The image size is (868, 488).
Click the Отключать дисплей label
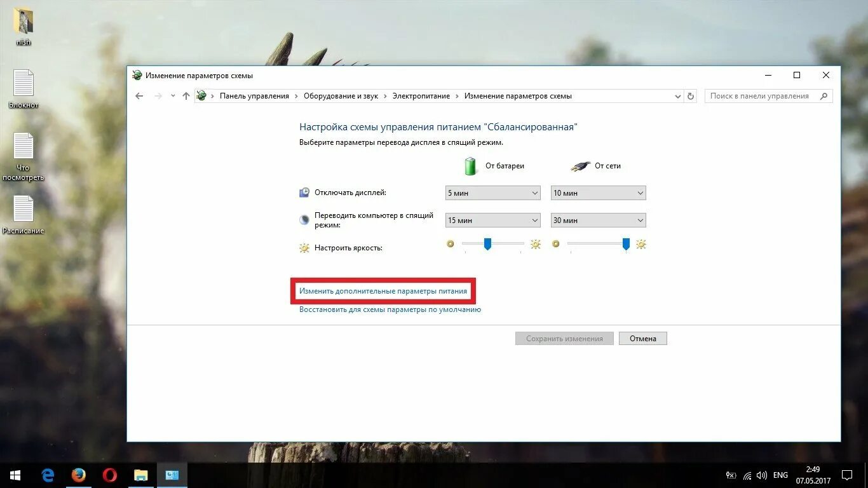click(350, 193)
